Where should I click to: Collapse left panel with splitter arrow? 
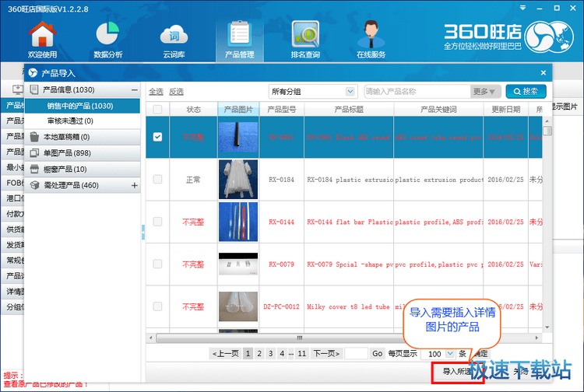[143, 233]
